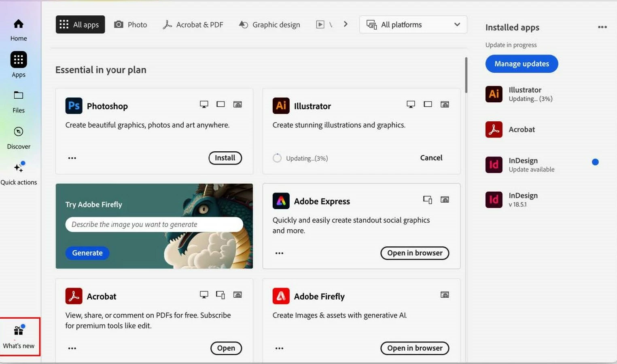This screenshot has height=364, width=617.
Task: Click Acrobat icon in the Acrobat card
Action: pos(74,296)
